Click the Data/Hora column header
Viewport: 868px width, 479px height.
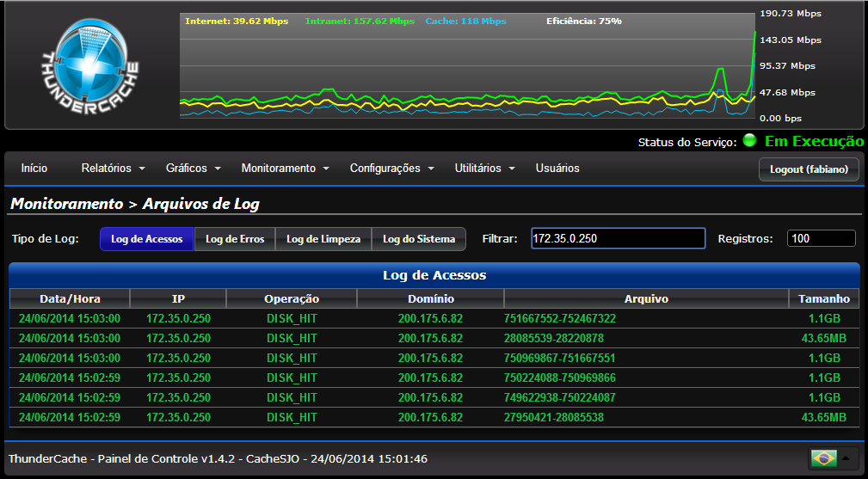click(70, 298)
